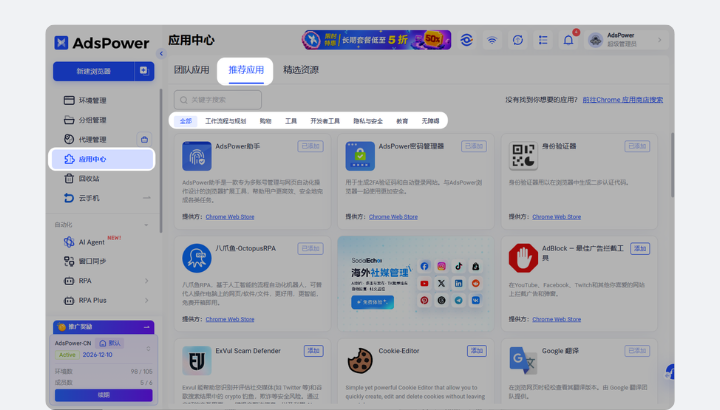Click the Google 翻译 app icon

tap(523, 361)
